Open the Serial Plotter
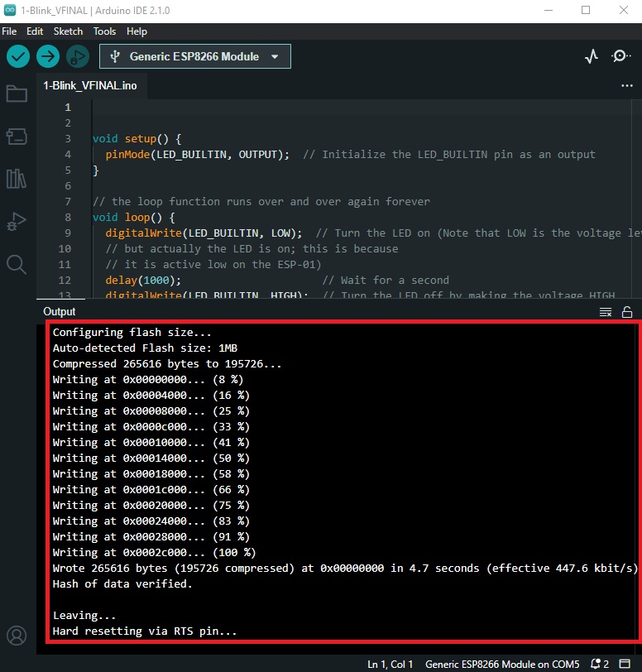This screenshot has height=672, width=642. pos(591,56)
